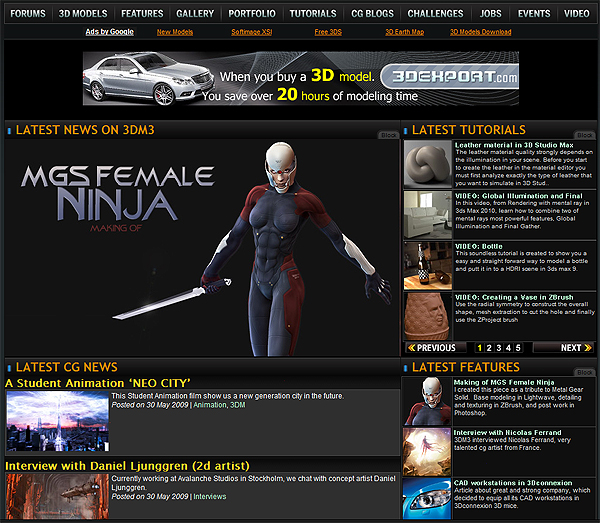Click Block button on Latest Features
The image size is (600, 523).
tap(585, 372)
